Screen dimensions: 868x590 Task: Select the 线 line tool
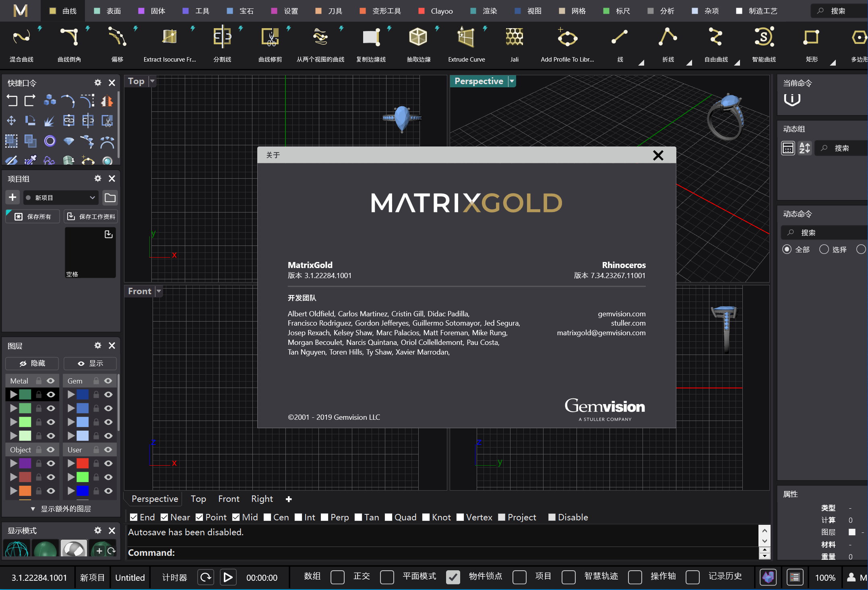620,43
